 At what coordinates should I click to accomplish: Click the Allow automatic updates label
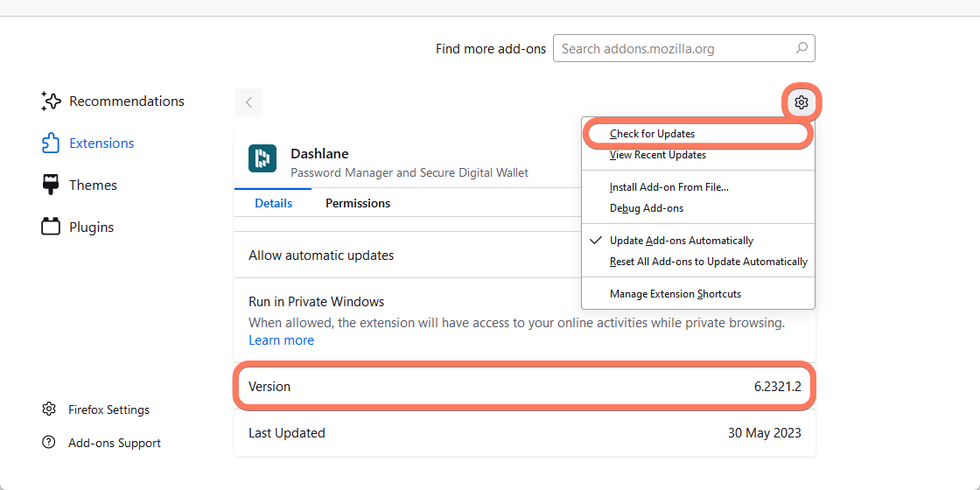point(321,255)
